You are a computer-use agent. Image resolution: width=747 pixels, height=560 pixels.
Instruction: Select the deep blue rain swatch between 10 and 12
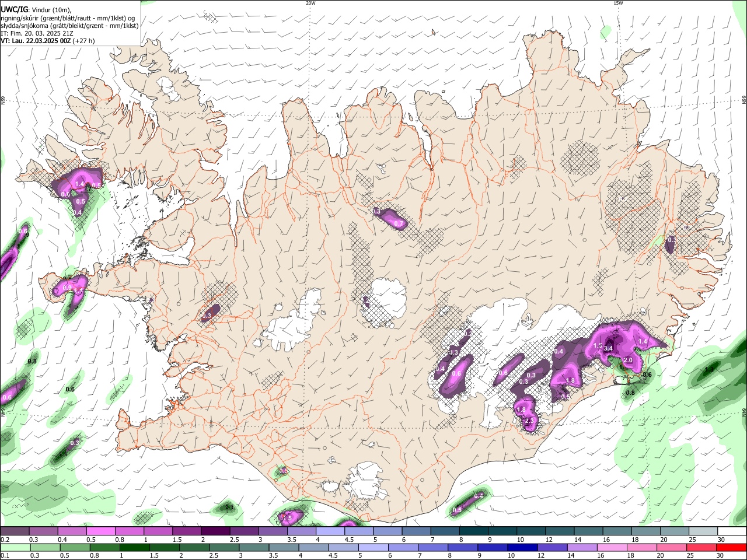522,547
